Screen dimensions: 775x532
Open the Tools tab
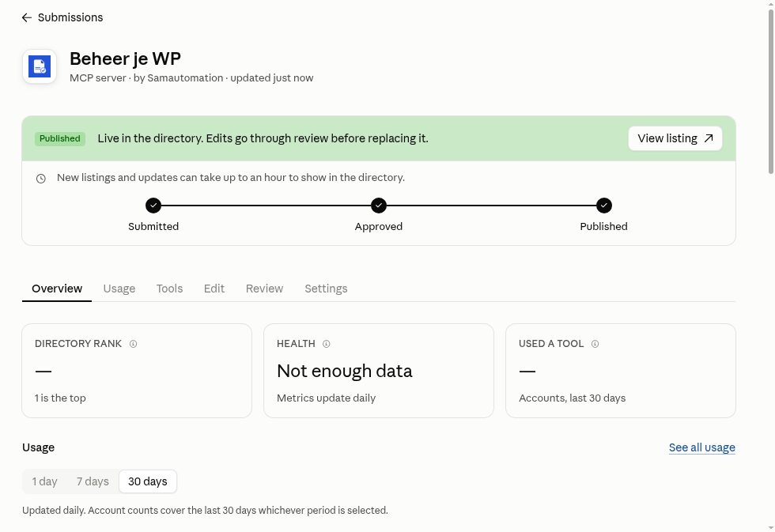169,289
